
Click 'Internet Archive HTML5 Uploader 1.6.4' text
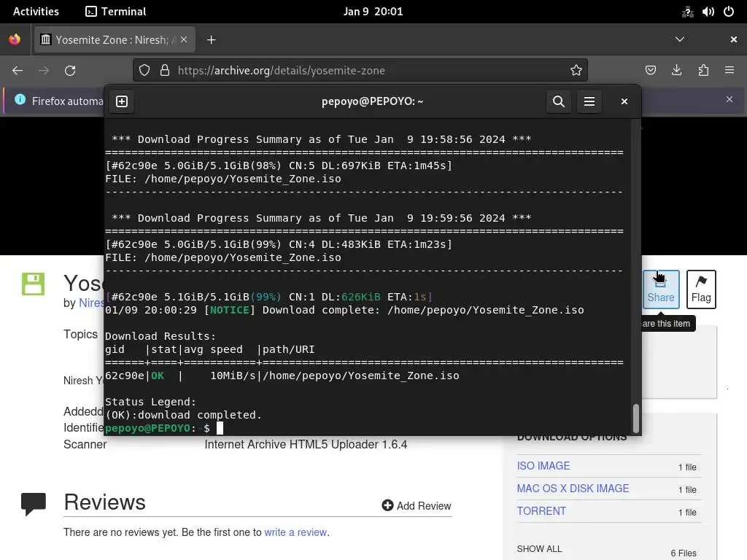coord(306,444)
